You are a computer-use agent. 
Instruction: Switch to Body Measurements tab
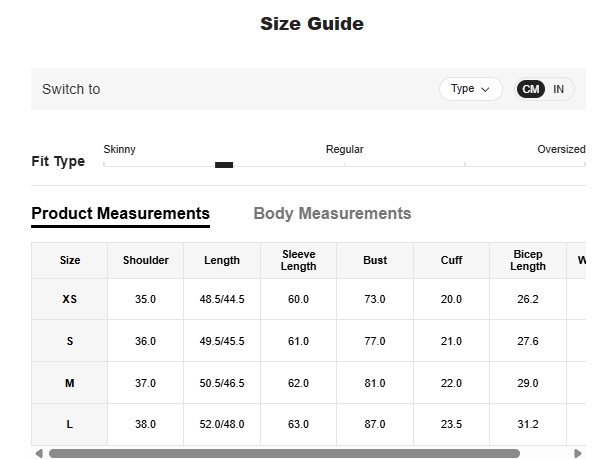click(332, 213)
